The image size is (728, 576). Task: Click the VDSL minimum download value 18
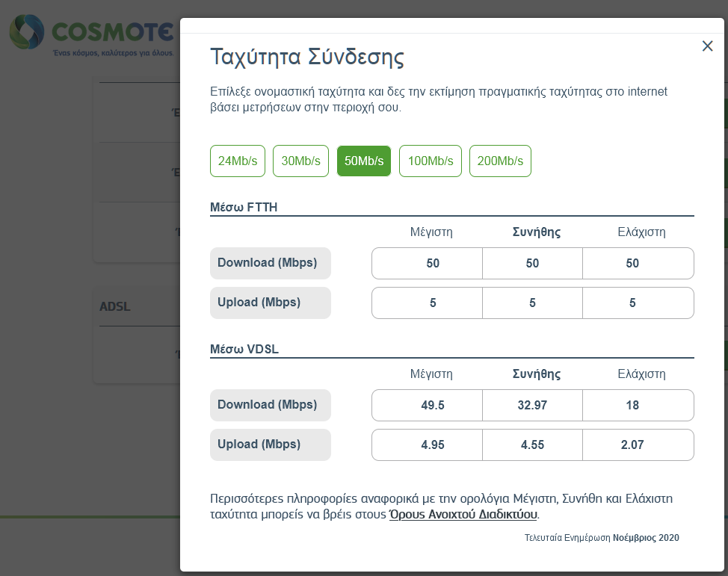[632, 405]
